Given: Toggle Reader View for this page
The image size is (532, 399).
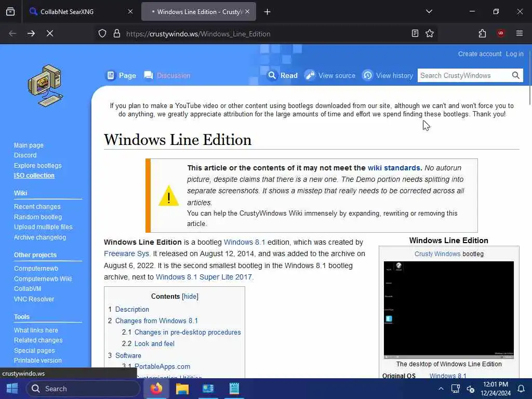Looking at the screenshot, I should click(x=415, y=33).
